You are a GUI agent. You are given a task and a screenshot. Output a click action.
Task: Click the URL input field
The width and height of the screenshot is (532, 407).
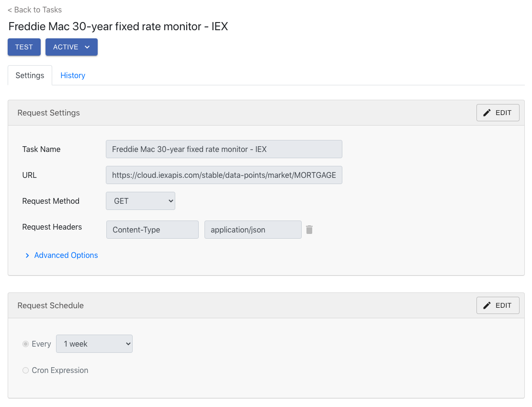pyautogui.click(x=224, y=175)
